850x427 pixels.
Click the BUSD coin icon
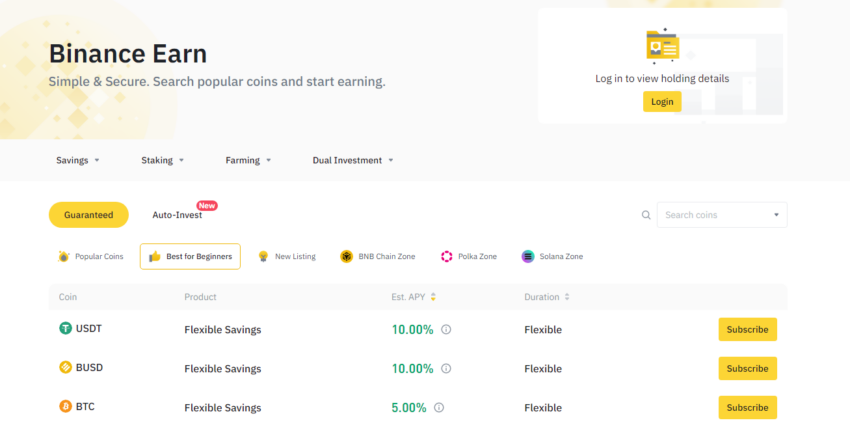[65, 367]
